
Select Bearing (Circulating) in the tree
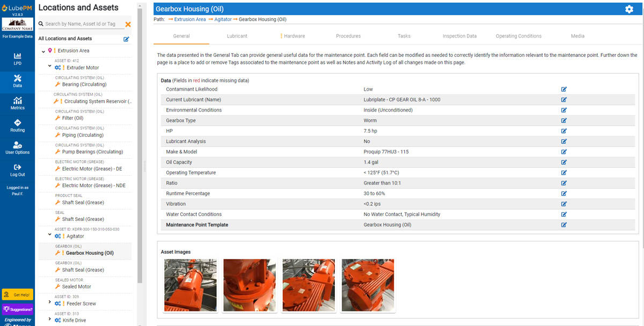pyautogui.click(x=84, y=84)
